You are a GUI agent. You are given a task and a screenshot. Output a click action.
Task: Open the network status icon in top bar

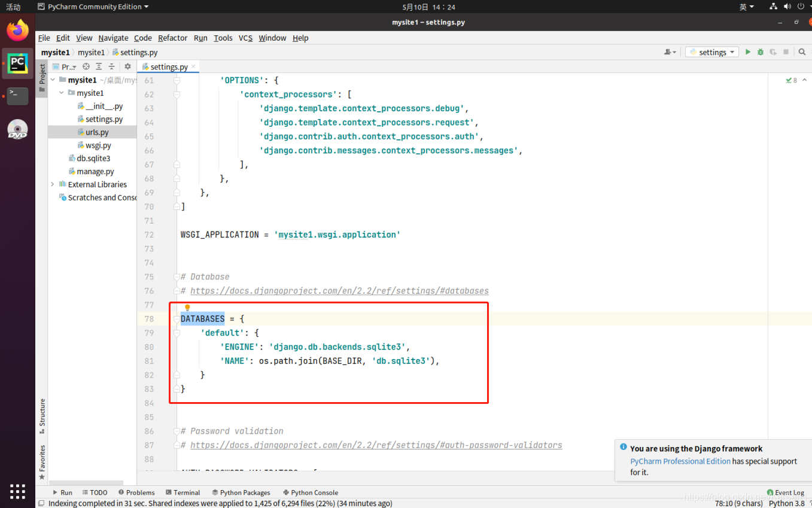point(773,7)
